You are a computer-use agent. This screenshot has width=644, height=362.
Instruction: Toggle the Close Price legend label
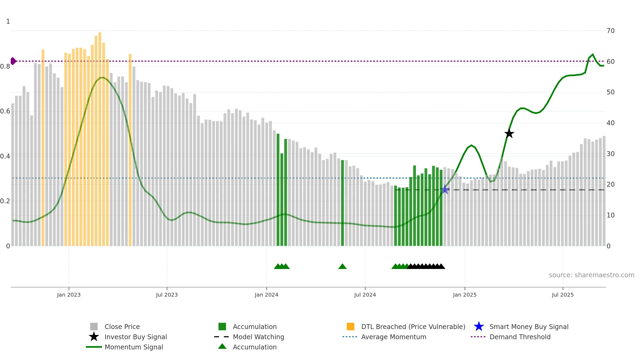point(122,327)
